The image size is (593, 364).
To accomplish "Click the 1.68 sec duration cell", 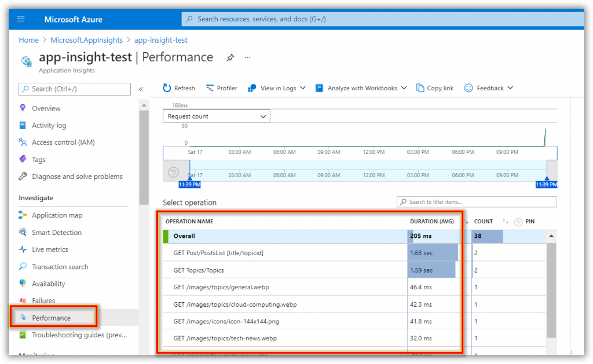I will tap(433, 253).
